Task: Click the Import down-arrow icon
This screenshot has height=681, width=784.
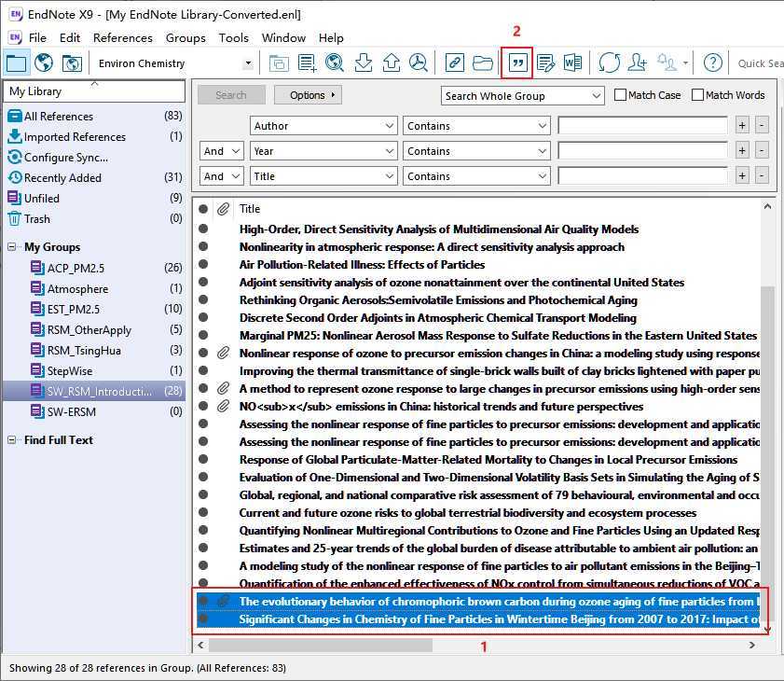Action: tap(363, 63)
